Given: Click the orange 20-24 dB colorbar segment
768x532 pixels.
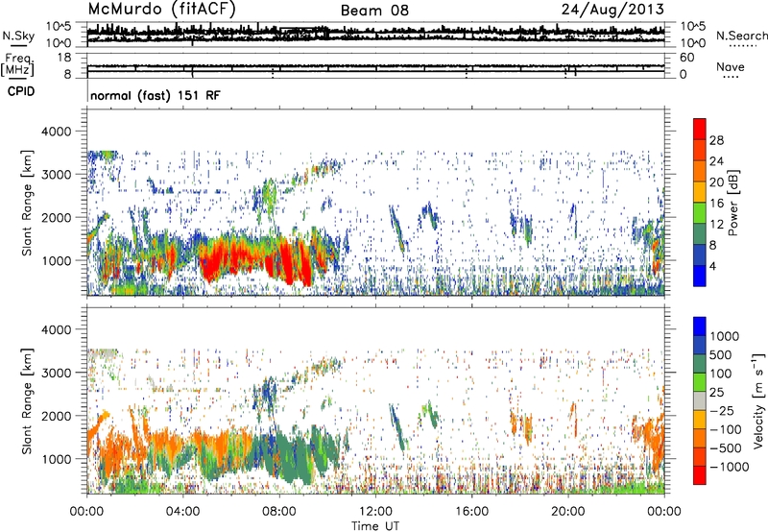Looking at the screenshot, I should click(700, 171).
